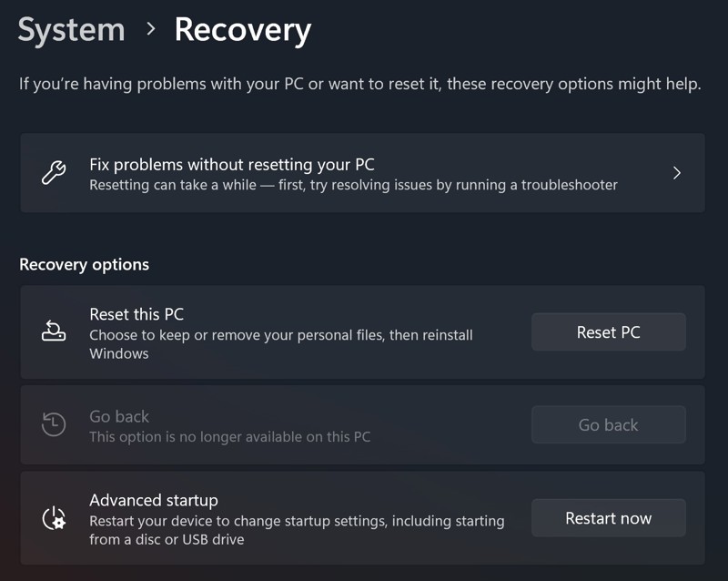Click the Reset this PC drive icon
Viewport: 728px width, 581px height.
pyautogui.click(x=54, y=332)
